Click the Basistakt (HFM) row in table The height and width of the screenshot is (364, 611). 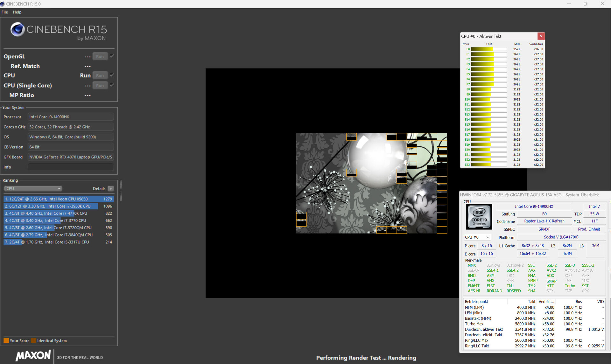pyautogui.click(x=534, y=318)
